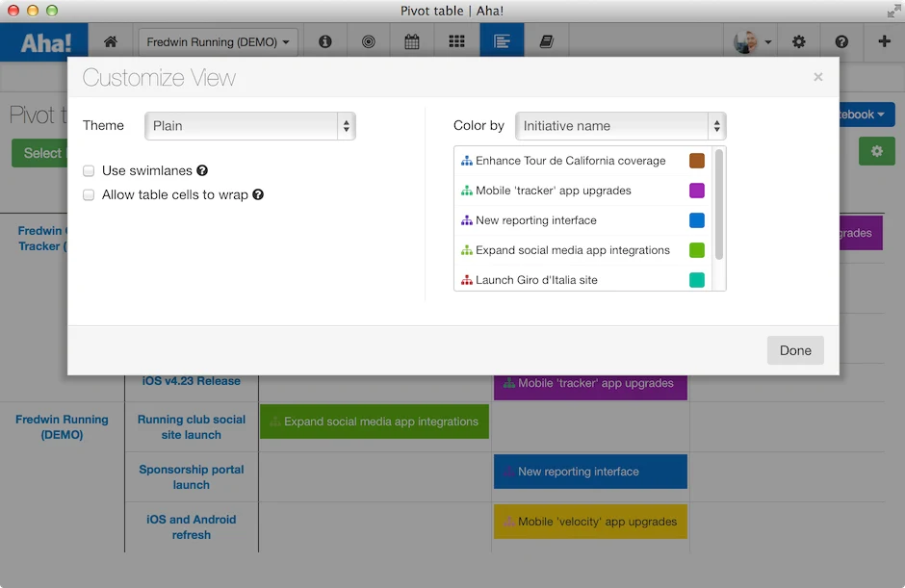The image size is (905, 588).
Task: Open iOS and Android refresh link
Action: coord(191,526)
